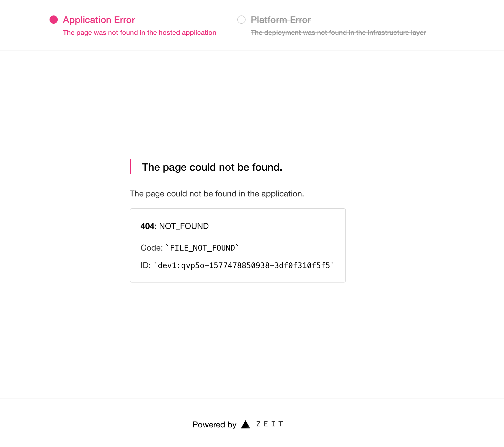Viewport: 504px width, 447px height.
Task: Select the pink Application Error indicator dot
Action: (53, 19)
